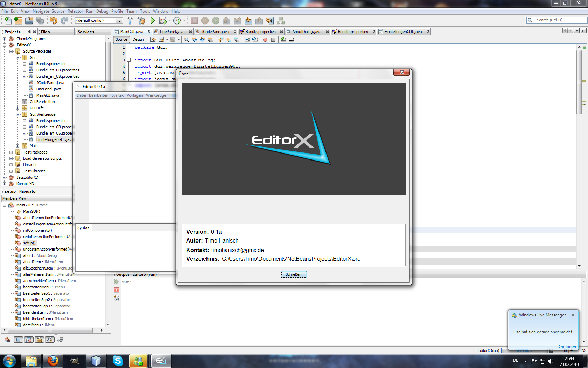
Task: Click Find Previous Occurrence icon
Action: 195,40
